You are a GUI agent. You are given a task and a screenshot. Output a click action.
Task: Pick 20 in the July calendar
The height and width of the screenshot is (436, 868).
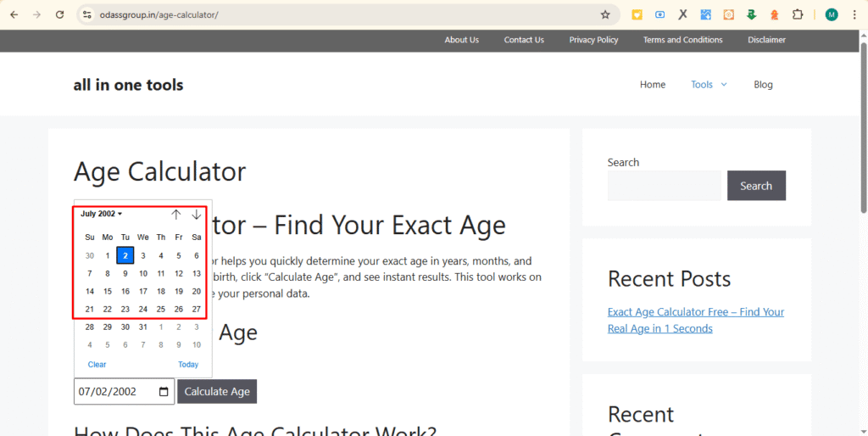tap(197, 292)
